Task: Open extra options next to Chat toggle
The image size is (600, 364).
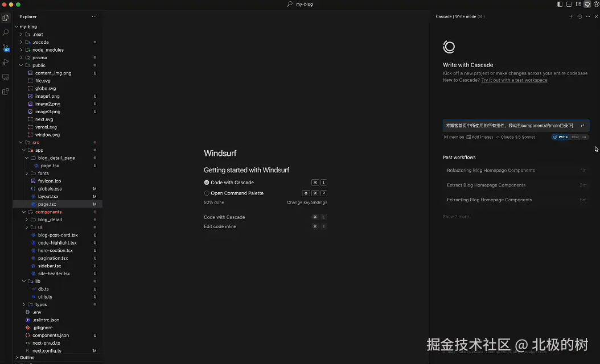Action: (x=584, y=137)
